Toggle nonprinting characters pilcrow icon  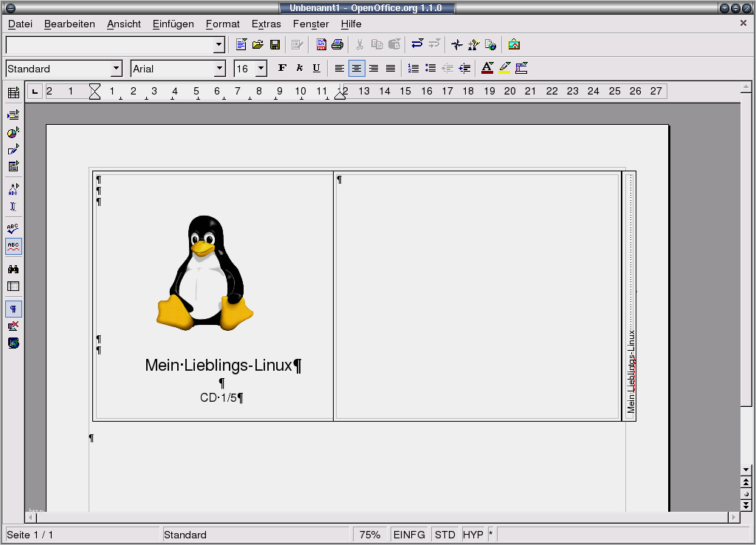13,309
